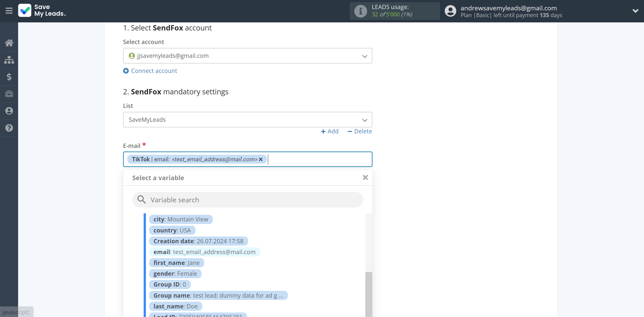644x317 pixels.
Task: Click the variable list scrollbar thumb
Action: [369, 294]
